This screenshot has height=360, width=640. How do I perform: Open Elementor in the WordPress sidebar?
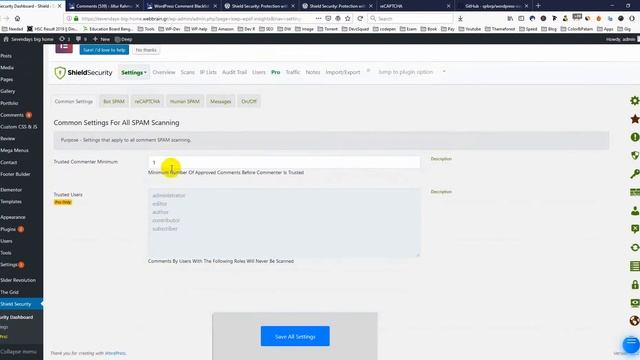tap(11, 190)
